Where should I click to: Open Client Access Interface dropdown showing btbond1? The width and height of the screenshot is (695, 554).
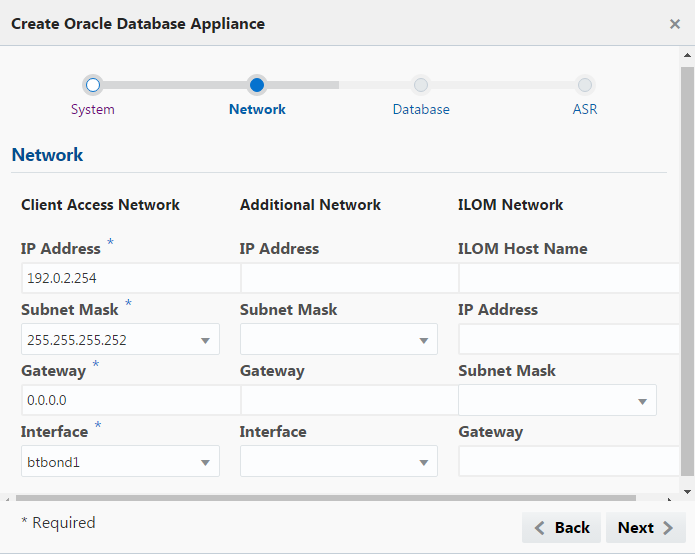pos(120,462)
